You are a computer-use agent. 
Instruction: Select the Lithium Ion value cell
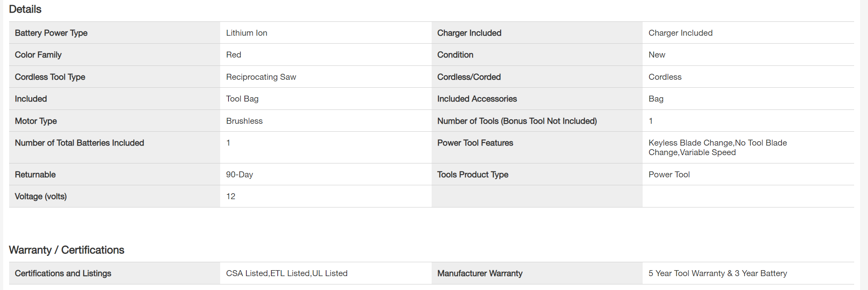[x=246, y=33]
